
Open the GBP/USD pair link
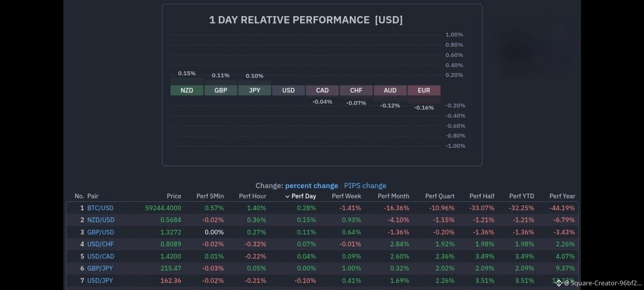click(101, 232)
